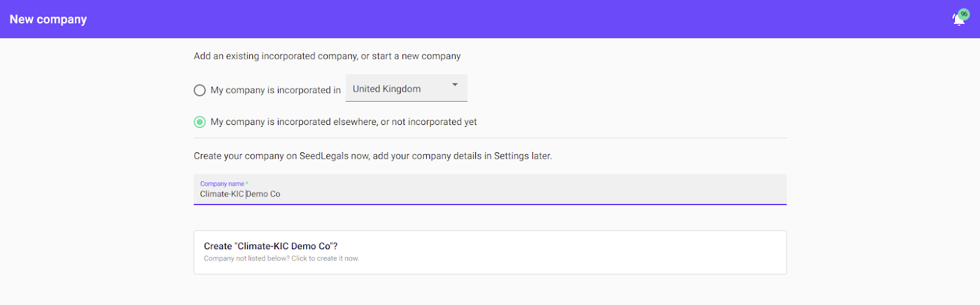Click the word 'Demo' in the company name field
980x305 pixels.
(x=258, y=194)
